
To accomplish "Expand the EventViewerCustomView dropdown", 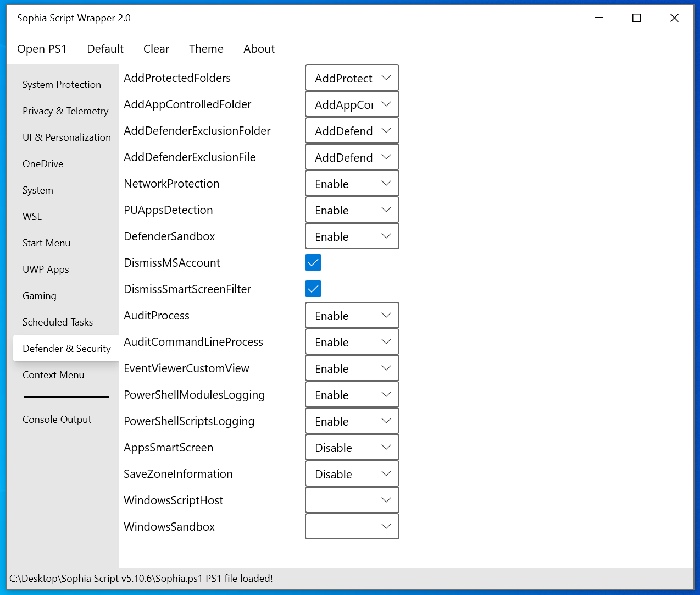I will tap(352, 368).
